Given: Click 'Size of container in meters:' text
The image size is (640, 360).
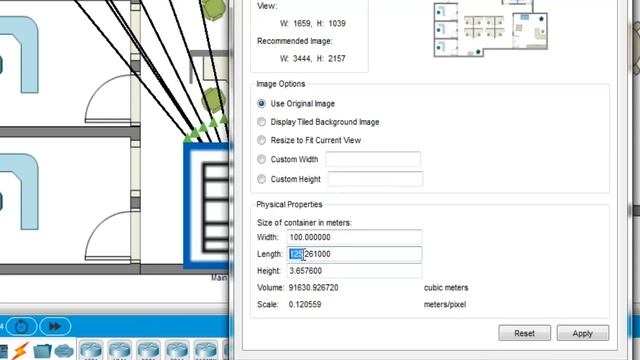Looking at the screenshot, I should pos(304,223).
